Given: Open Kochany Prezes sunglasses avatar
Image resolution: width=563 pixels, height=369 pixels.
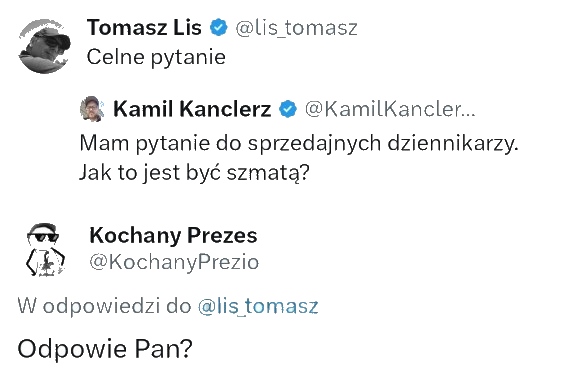Looking at the screenshot, I should [x=45, y=250].
